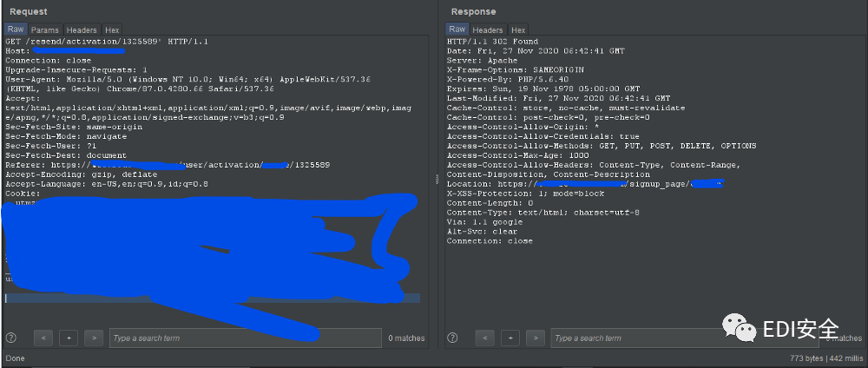Open the Response Hex tab

point(518,30)
